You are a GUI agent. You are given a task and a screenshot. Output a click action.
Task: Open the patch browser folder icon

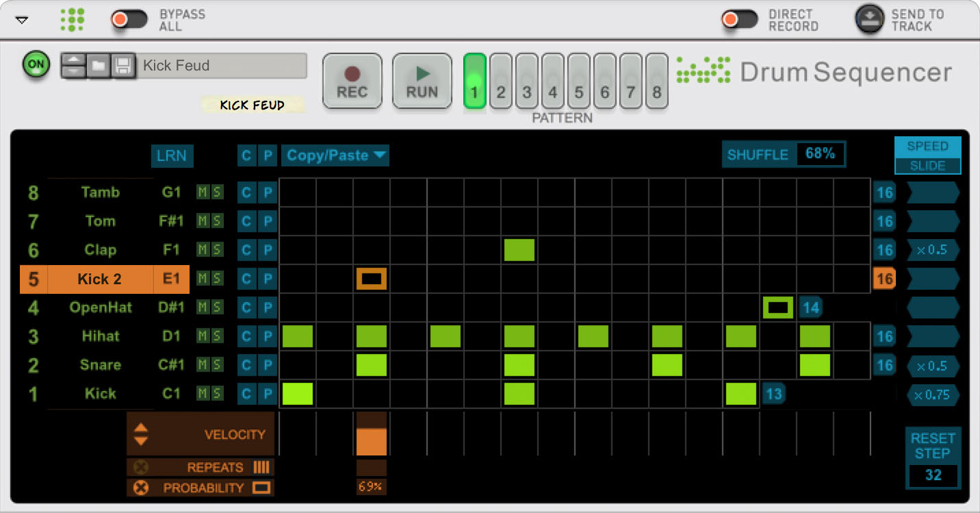click(99, 66)
